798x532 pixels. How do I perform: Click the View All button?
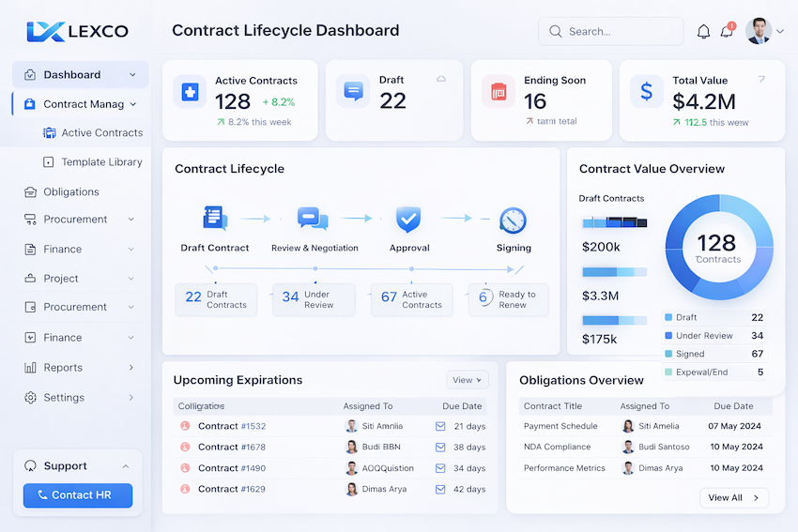click(733, 498)
